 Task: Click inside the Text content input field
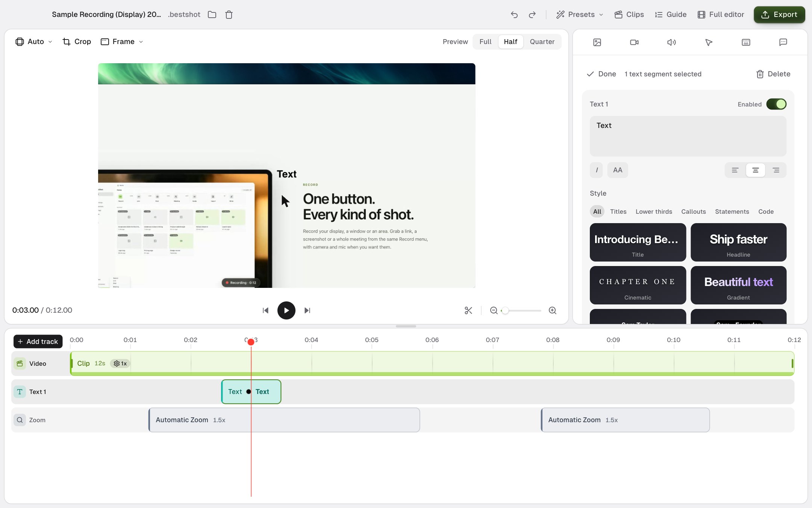pyautogui.click(x=688, y=136)
